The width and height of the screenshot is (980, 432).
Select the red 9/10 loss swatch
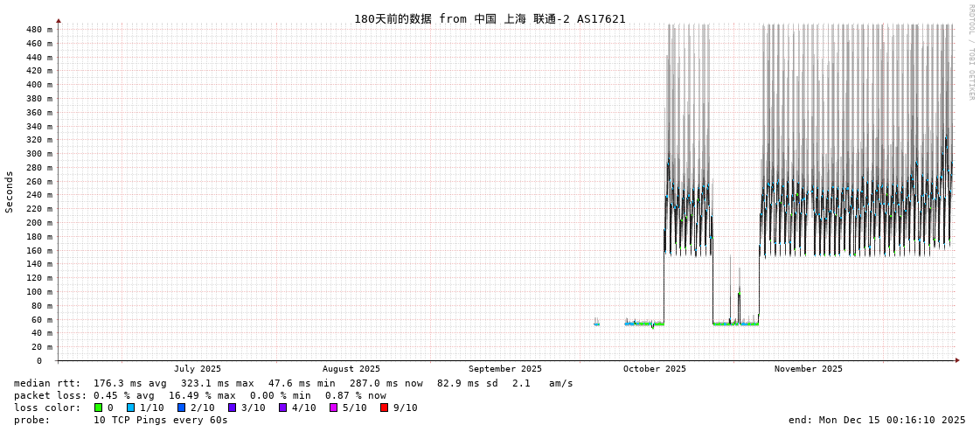click(385, 408)
